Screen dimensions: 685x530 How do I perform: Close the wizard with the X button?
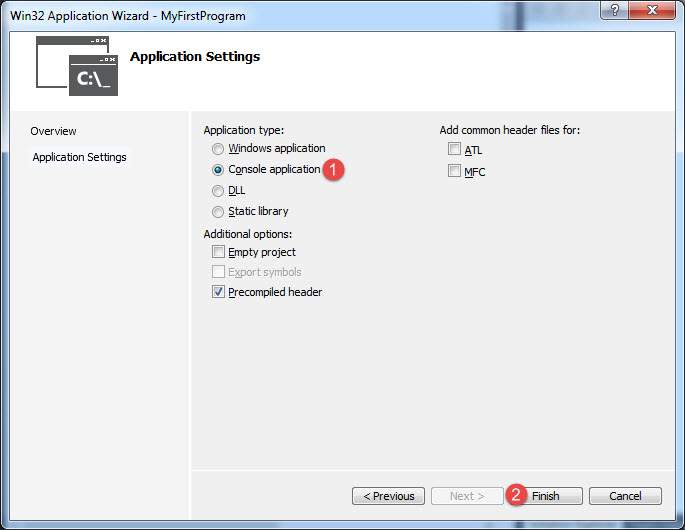[x=652, y=10]
